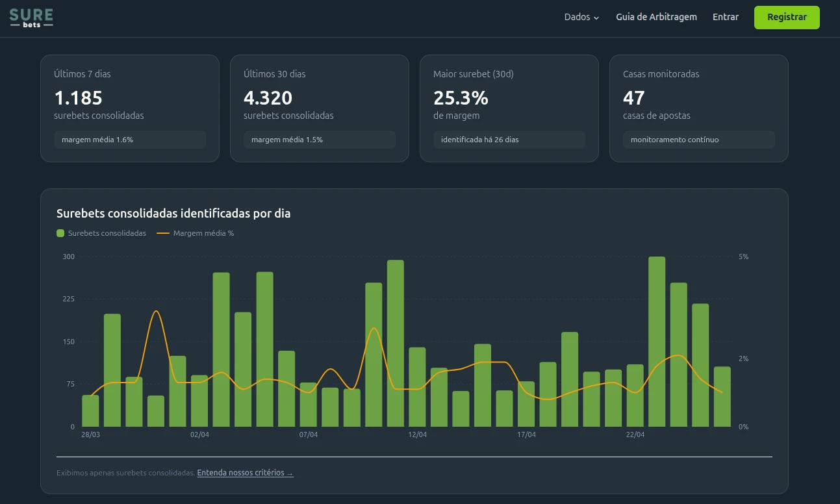
Task: Click the identificada há 26 dias badge
Action: click(509, 140)
